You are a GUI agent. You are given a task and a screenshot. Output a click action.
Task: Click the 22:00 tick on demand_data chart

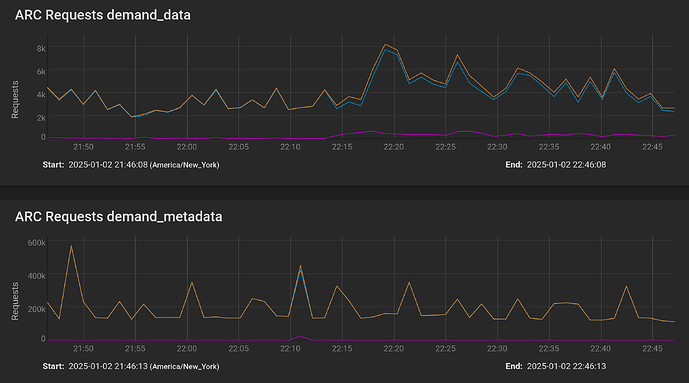click(187, 147)
